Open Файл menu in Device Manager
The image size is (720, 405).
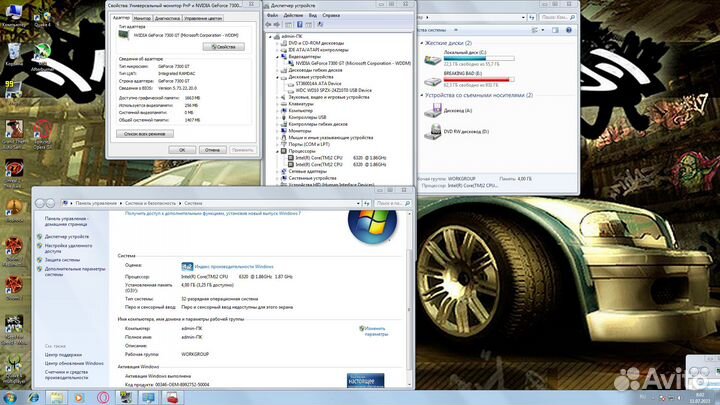(272, 15)
